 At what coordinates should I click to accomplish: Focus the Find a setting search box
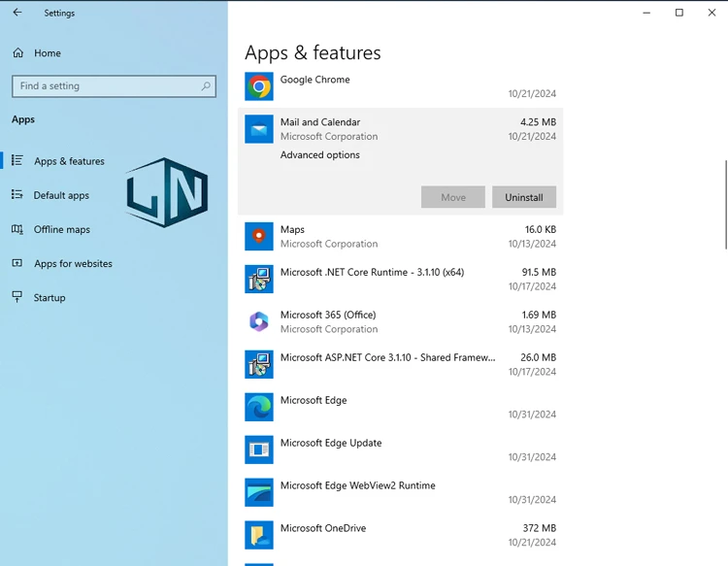(114, 85)
